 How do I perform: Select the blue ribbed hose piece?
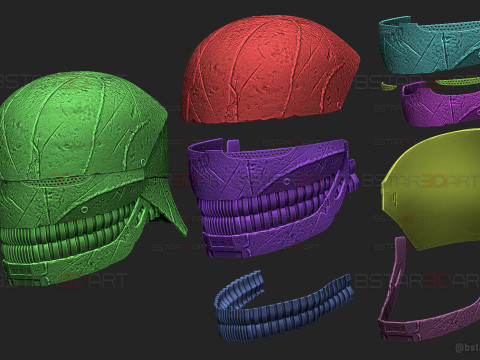click(x=283, y=305)
